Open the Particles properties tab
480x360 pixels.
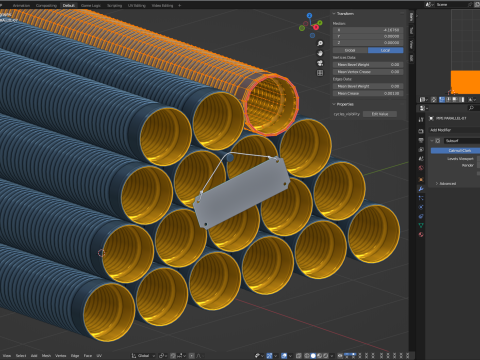421,198
